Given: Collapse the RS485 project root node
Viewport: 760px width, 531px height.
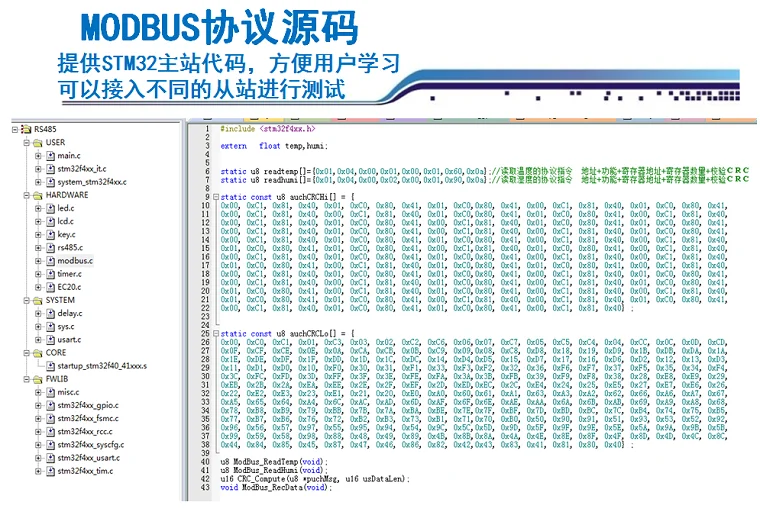Looking at the screenshot, I should point(15,129).
